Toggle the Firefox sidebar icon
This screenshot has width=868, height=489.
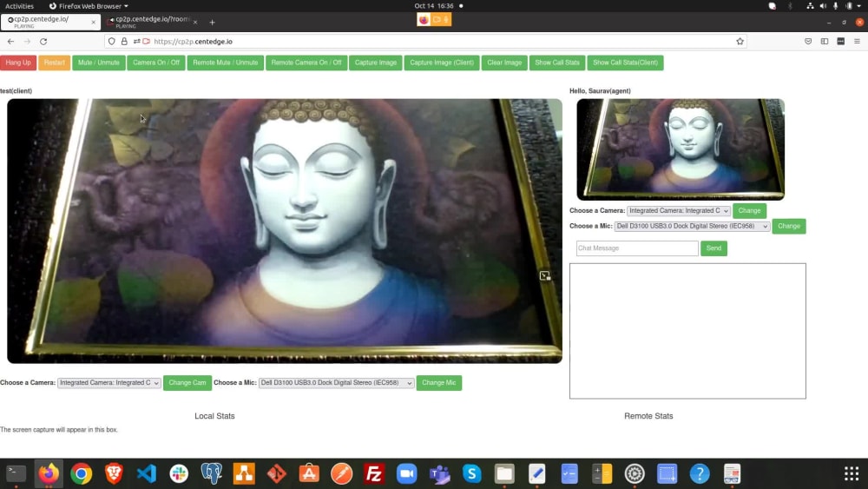pos(825,42)
